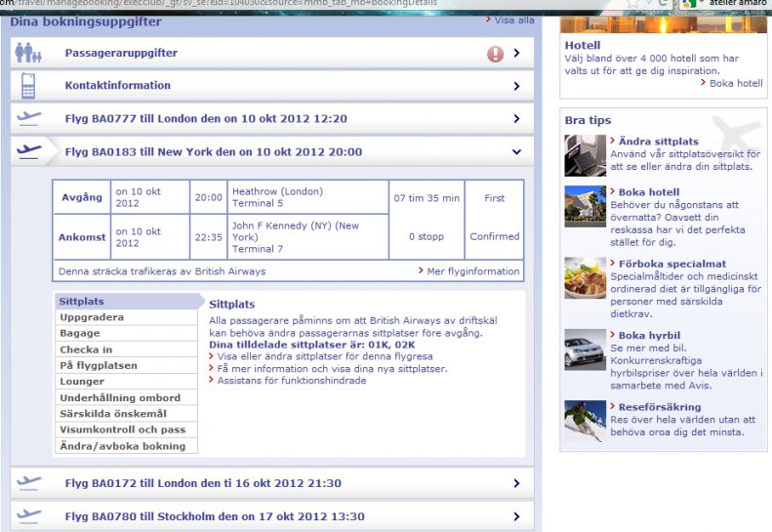This screenshot has height=532, width=772.
Task: Click the airplane icon for flight BA0183
Action: 29,151
